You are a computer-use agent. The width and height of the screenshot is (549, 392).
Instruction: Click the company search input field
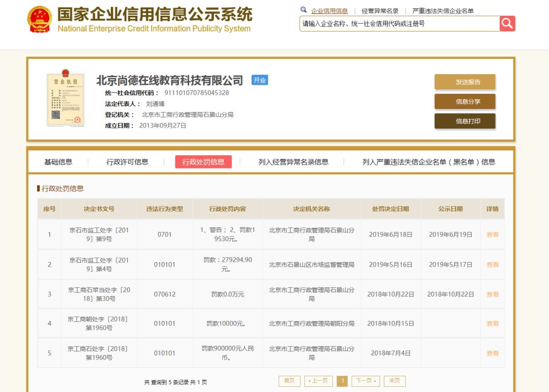396,23
